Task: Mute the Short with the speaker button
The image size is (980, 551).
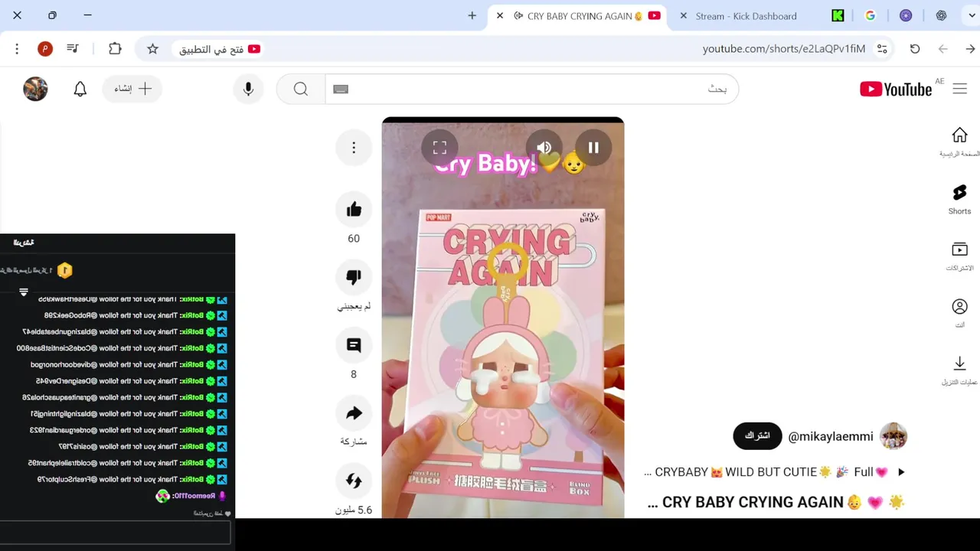Action: tap(544, 148)
